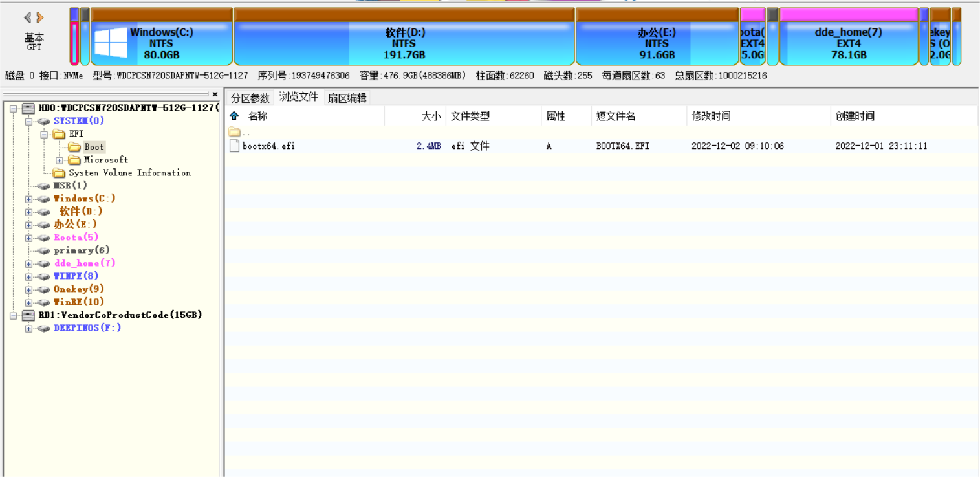
Task: Click the blue up-level arrow in file list header
Action: tap(234, 116)
